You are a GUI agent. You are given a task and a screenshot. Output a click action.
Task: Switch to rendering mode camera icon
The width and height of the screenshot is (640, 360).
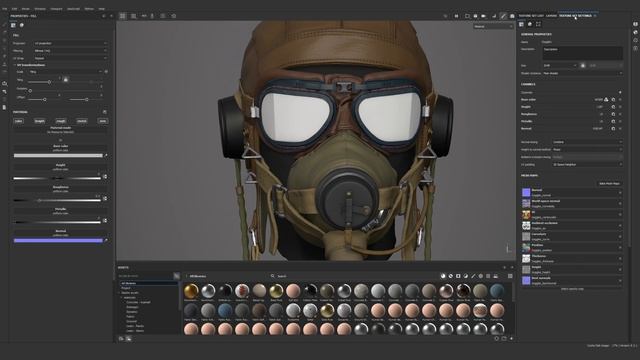pos(512,16)
